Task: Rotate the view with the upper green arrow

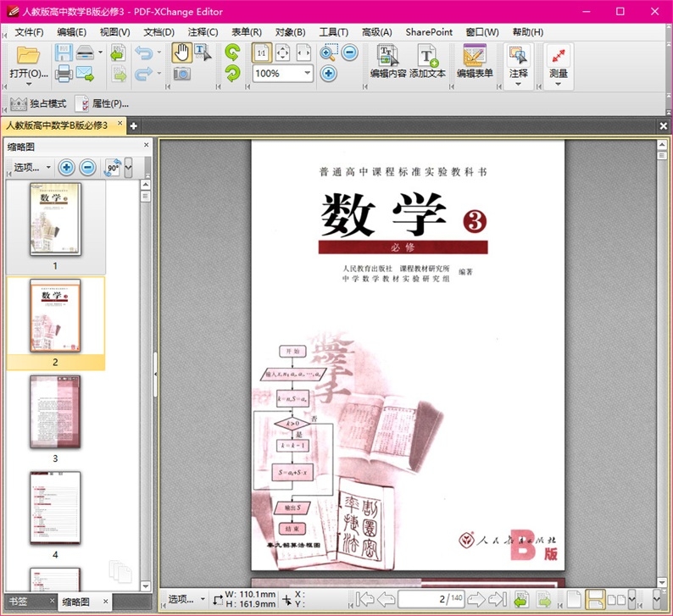Action: tap(232, 53)
